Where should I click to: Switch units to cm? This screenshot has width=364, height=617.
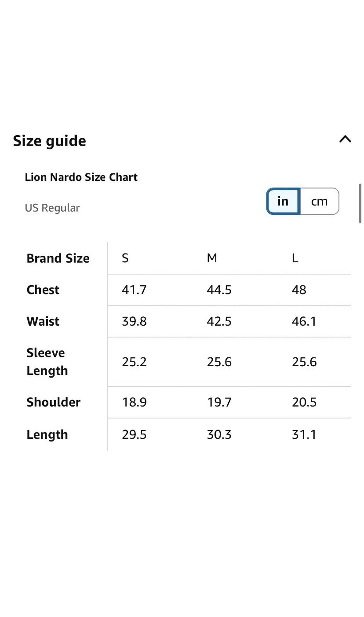(320, 202)
